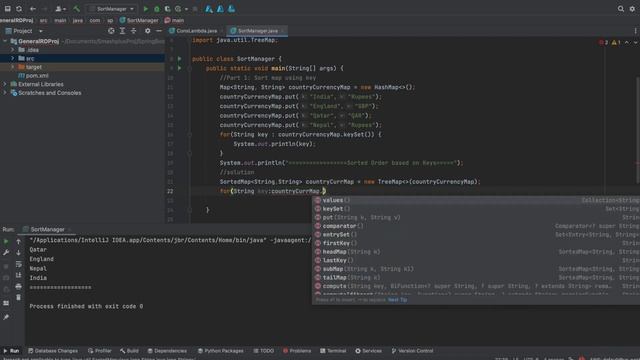
Task: Click the error count indicator in editor corner
Action: pyautogui.click(x=604, y=42)
